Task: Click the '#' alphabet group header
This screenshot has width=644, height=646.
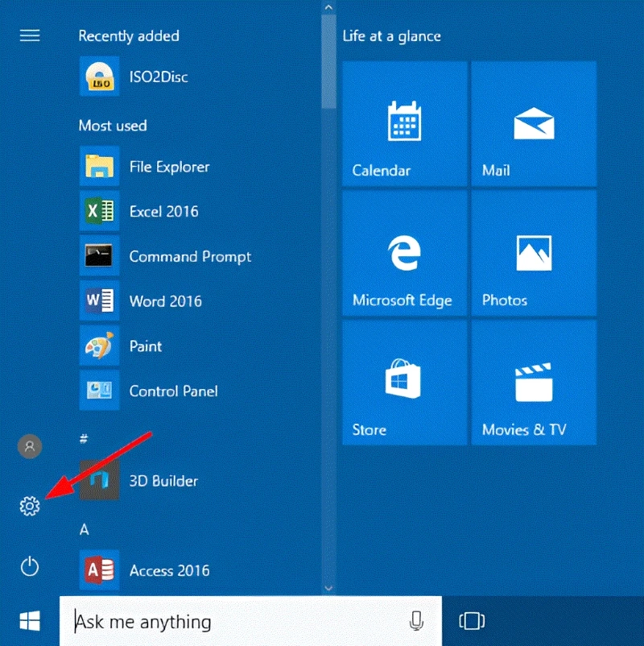Action: [x=84, y=439]
